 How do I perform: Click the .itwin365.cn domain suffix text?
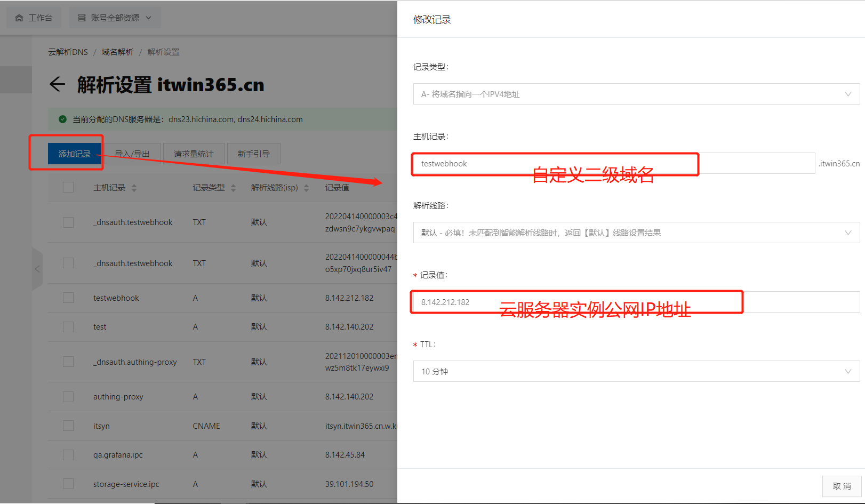pos(839,164)
